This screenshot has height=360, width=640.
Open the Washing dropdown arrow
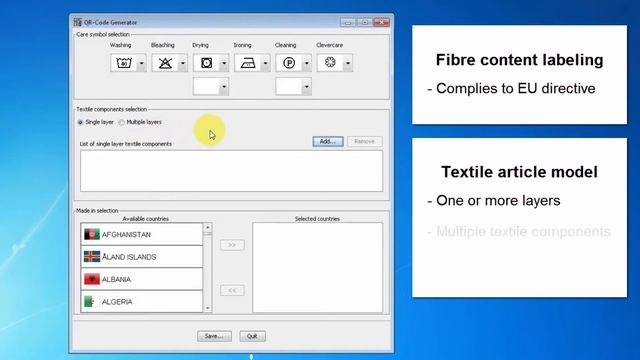141,63
